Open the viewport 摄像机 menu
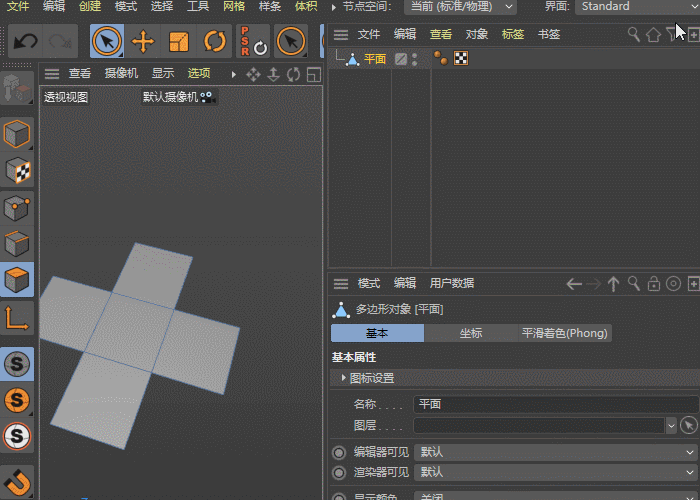This screenshot has height=500, width=700. coord(121,73)
